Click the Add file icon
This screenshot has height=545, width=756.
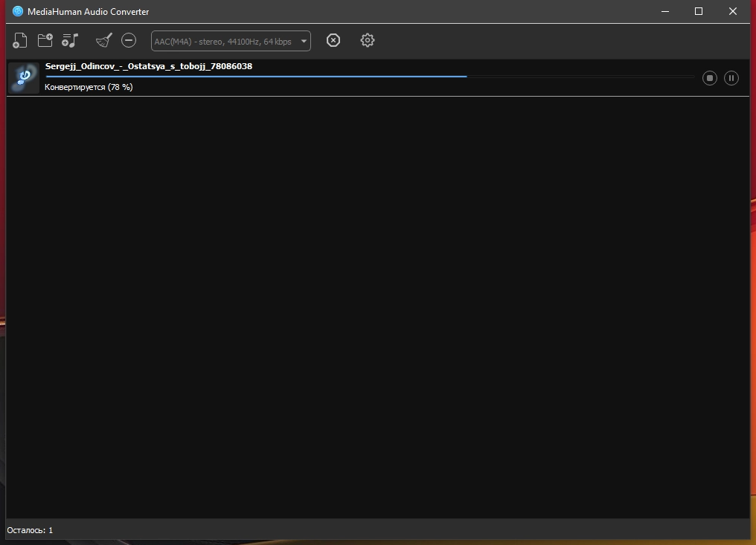pyautogui.click(x=20, y=40)
